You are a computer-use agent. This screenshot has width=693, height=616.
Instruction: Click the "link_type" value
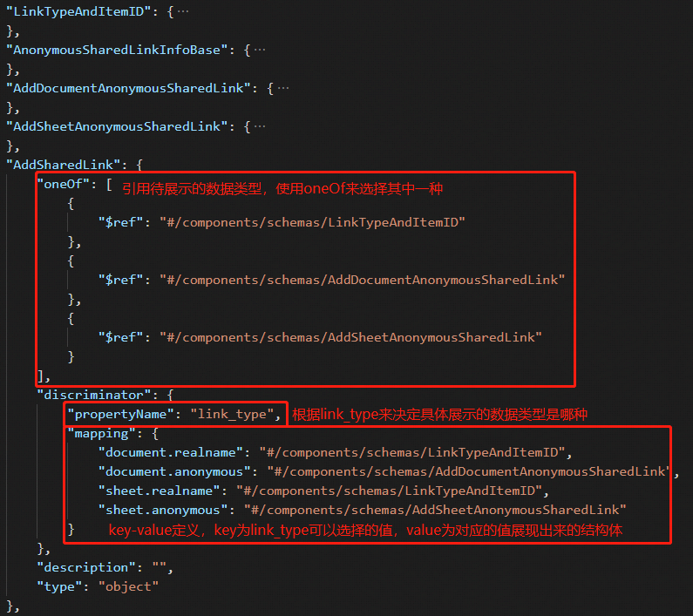[232, 414]
